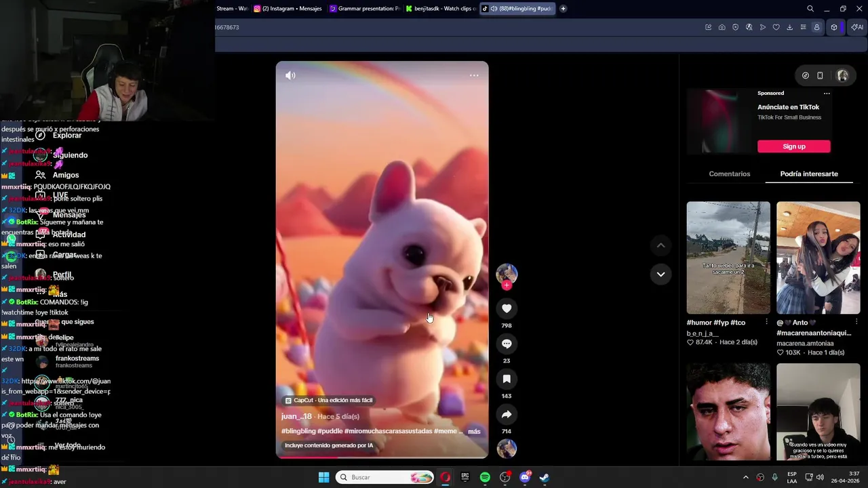The width and height of the screenshot is (868, 488).
Task: Click the tray microphone icon
Action: (774, 477)
